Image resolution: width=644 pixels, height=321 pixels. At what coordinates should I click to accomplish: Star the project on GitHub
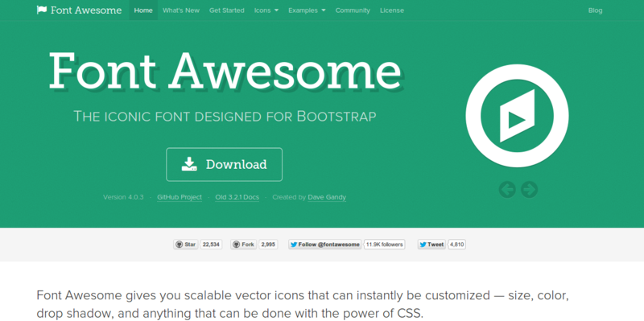pos(186,245)
